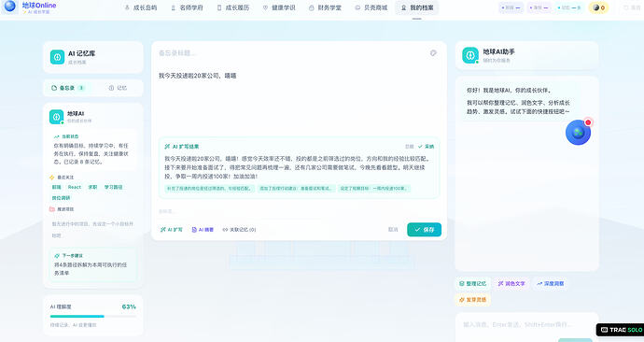Click the TRAE SOLO badge
644x342 pixels.
coord(621,330)
